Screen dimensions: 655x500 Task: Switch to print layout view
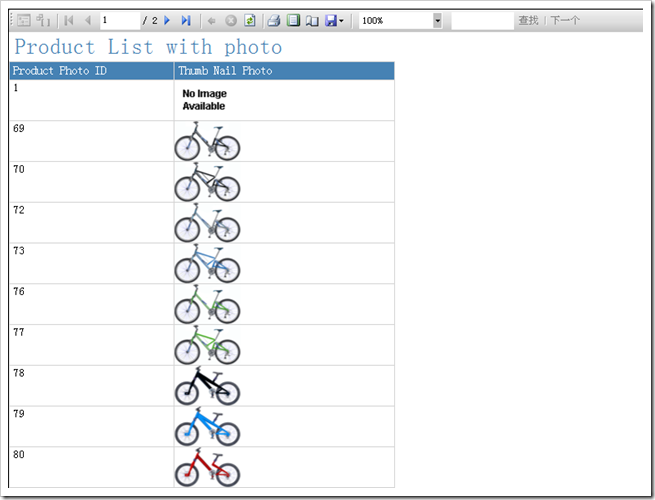(x=293, y=20)
